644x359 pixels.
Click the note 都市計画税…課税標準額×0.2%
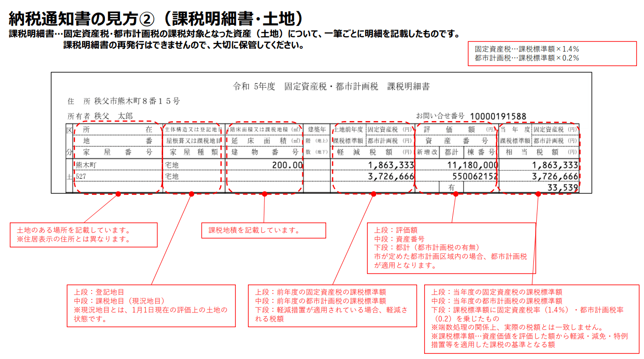[x=527, y=58]
